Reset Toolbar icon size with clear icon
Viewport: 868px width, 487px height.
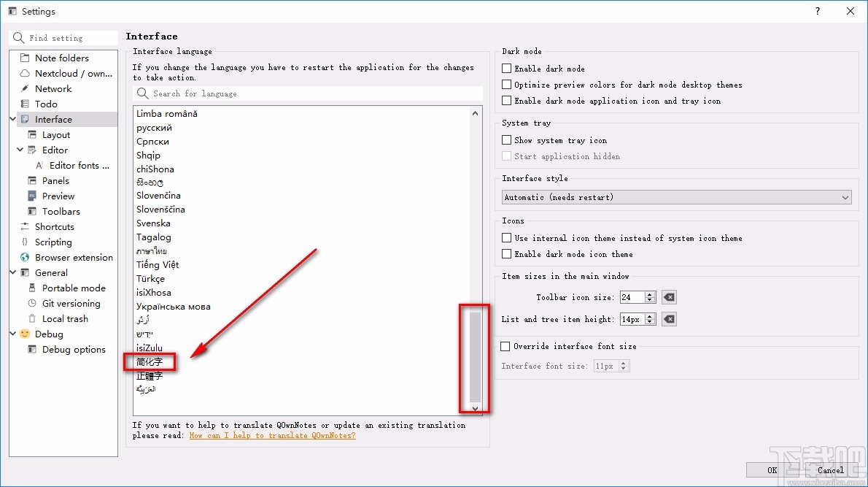tap(670, 297)
